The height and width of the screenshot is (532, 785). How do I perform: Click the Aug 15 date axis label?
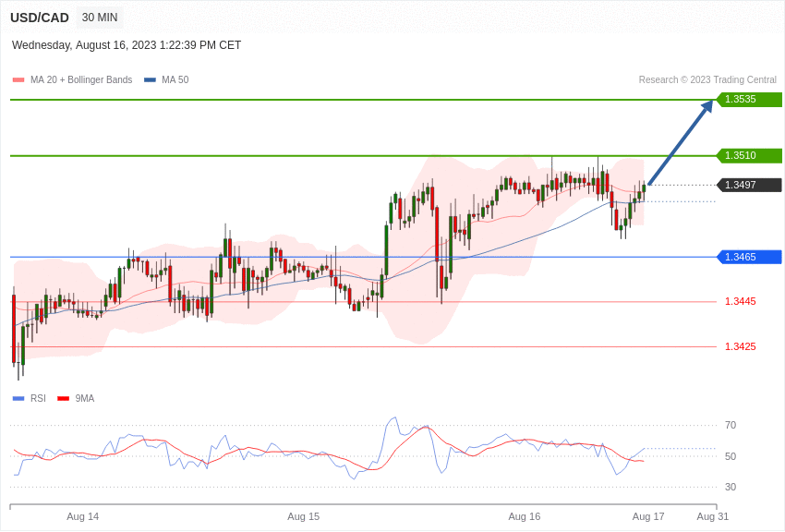coord(304,516)
